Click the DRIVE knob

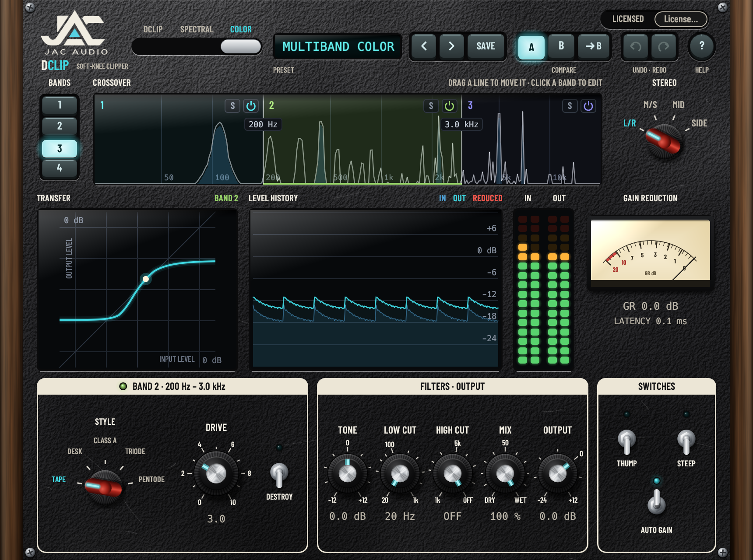216,473
